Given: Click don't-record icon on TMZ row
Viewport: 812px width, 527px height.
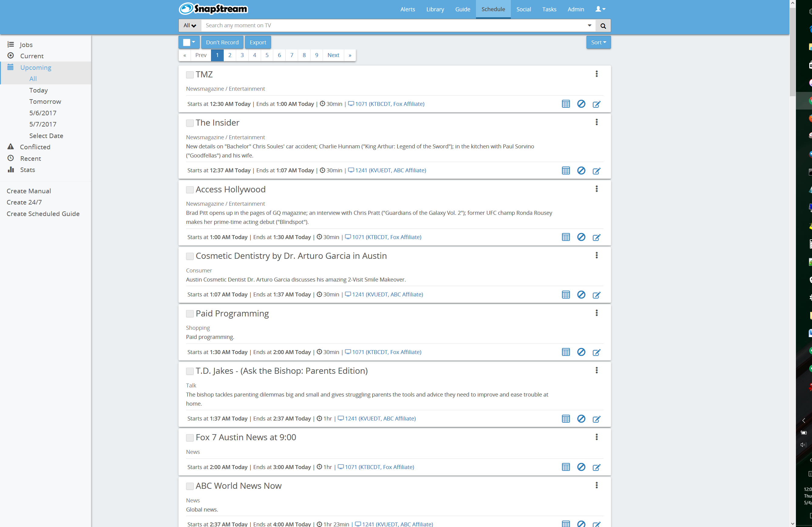Looking at the screenshot, I should pos(581,104).
